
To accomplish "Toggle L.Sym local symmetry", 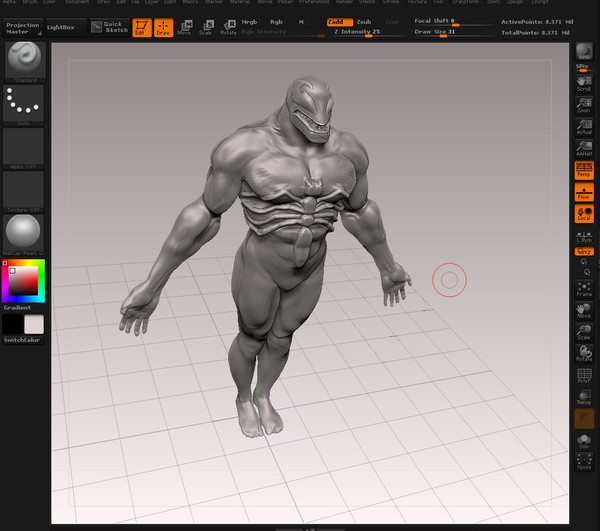I will point(584,237).
